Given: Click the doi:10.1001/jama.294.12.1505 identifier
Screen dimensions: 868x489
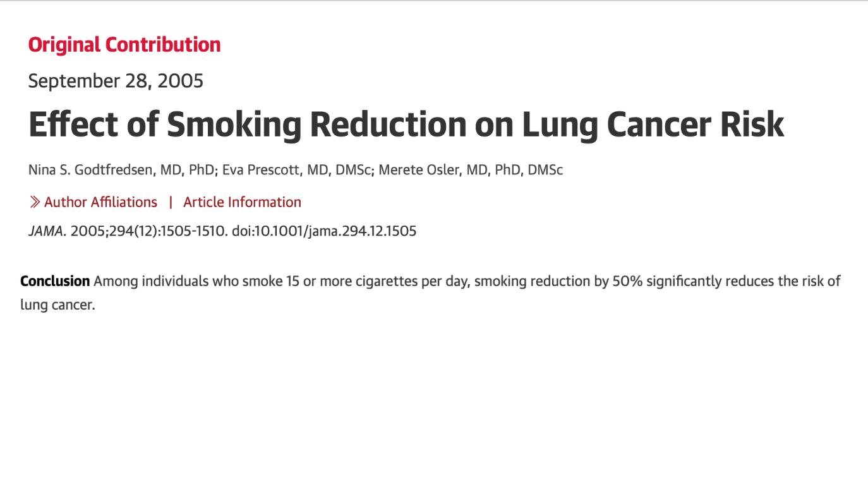Looking at the screenshot, I should tap(324, 231).
